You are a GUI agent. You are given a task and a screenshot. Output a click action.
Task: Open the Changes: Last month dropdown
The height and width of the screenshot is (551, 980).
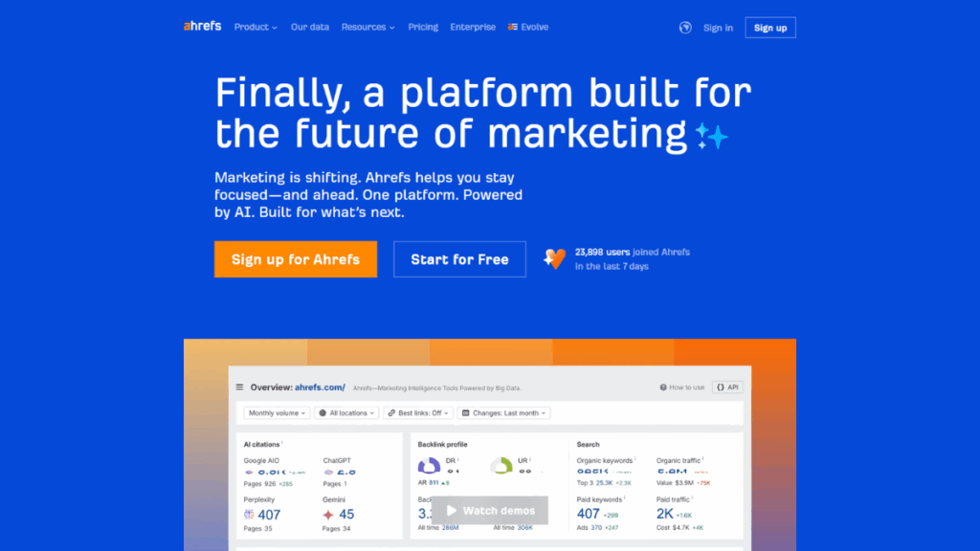[504, 413]
